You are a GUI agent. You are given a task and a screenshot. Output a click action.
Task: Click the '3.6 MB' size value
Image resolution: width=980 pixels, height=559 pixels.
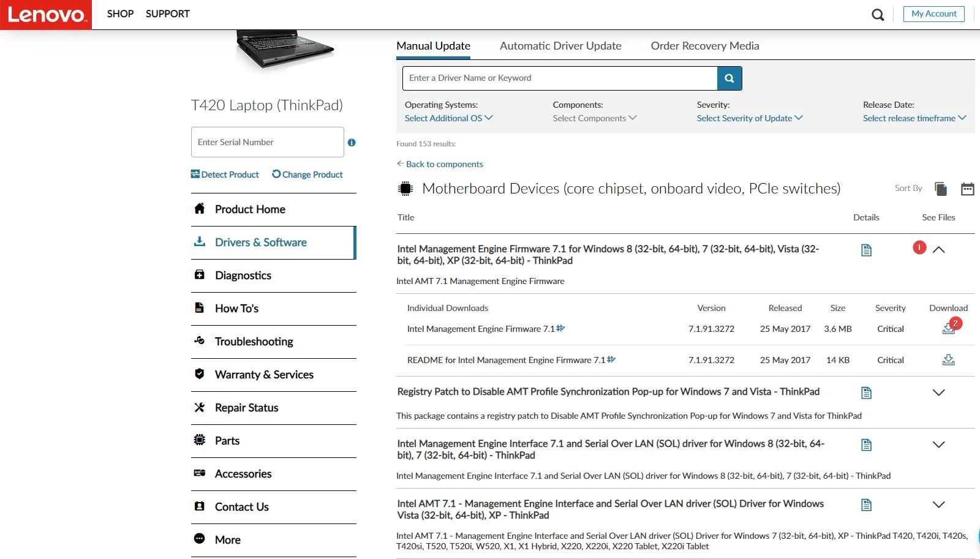coord(838,329)
